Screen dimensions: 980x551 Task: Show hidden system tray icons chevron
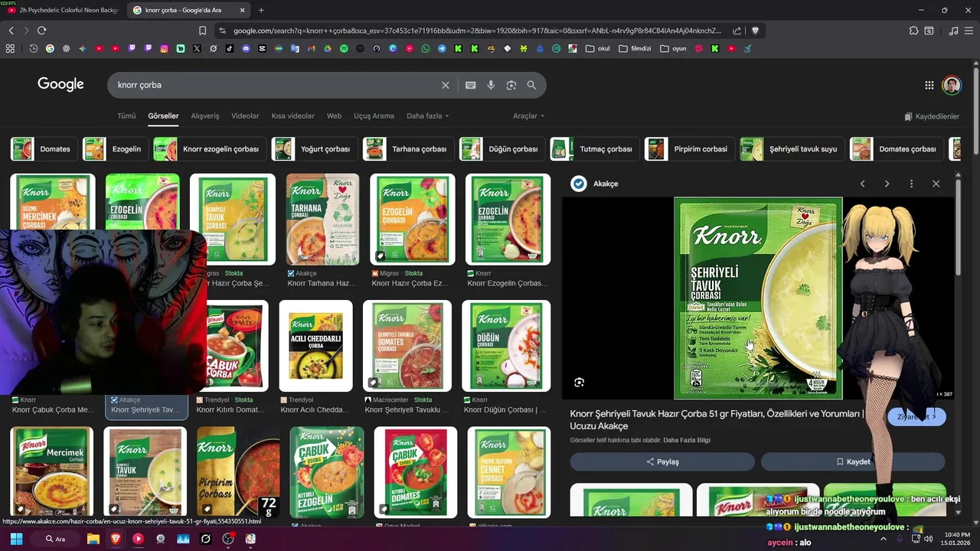pyautogui.click(x=883, y=539)
